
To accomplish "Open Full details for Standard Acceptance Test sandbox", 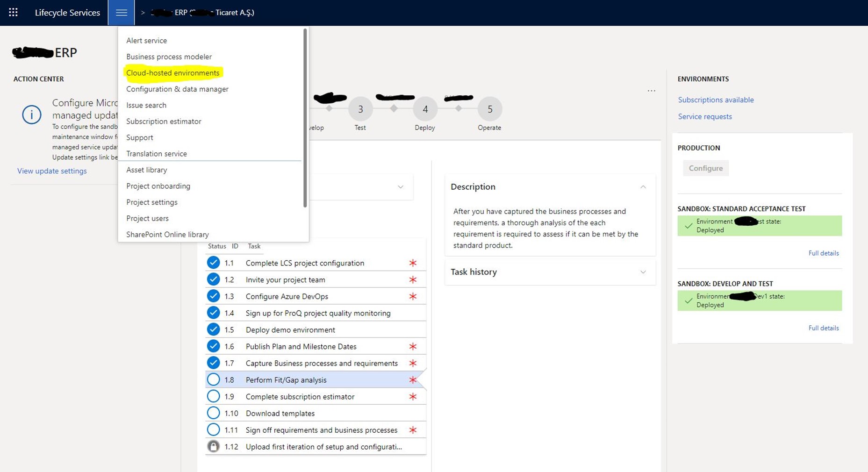I will pos(824,253).
